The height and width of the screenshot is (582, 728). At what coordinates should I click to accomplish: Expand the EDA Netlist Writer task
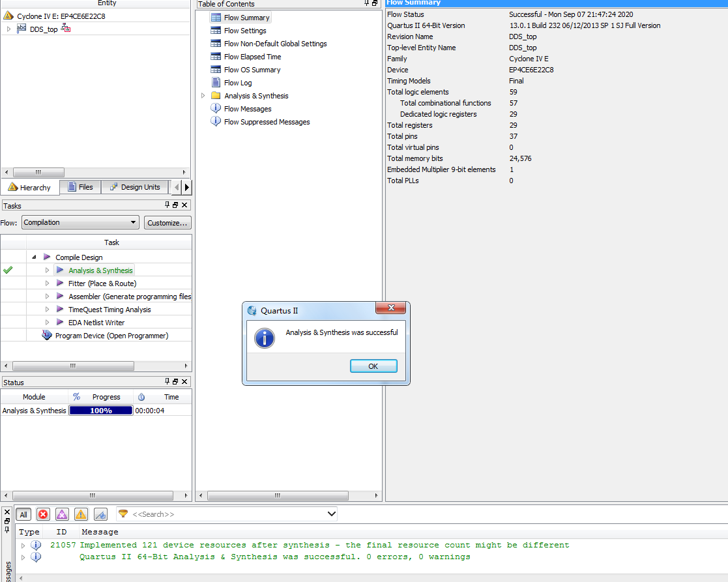click(x=47, y=323)
